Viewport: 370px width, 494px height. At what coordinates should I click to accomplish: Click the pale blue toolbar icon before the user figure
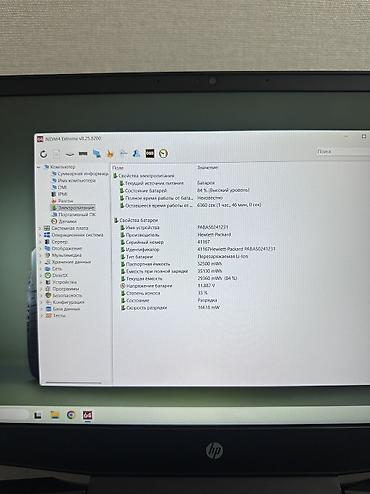click(x=123, y=153)
